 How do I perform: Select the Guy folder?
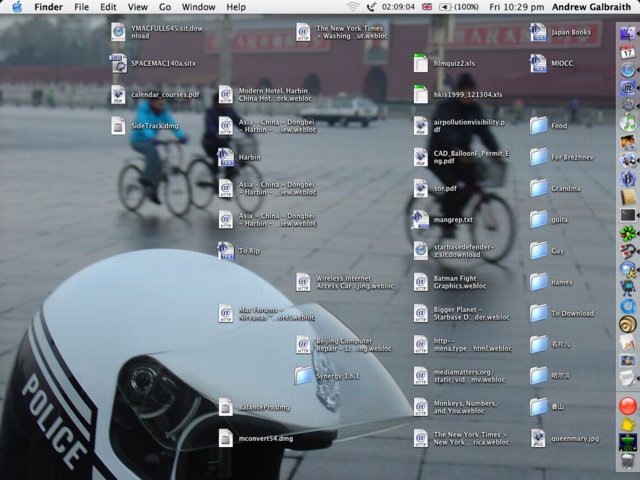[x=538, y=251]
